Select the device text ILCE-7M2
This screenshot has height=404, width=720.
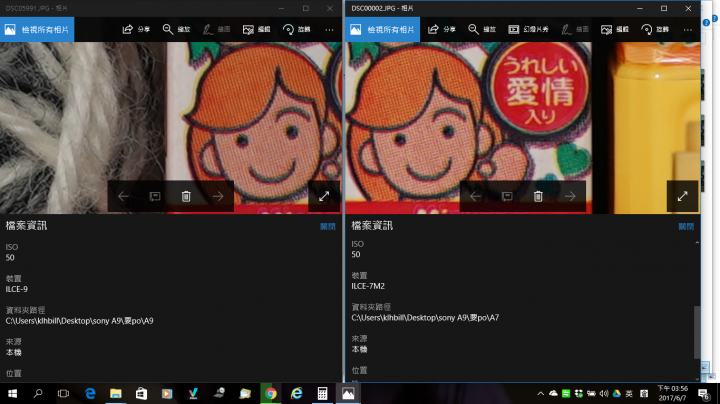[368, 286]
